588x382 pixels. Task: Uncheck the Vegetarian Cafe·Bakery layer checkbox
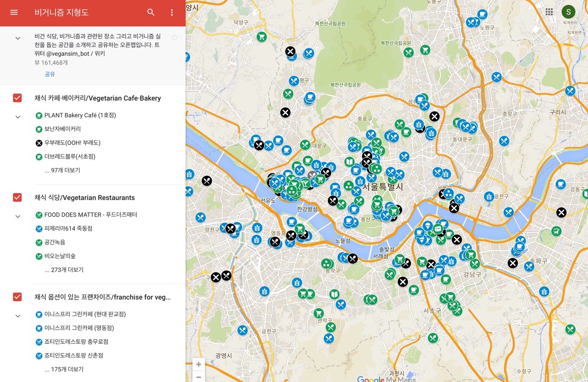(17, 98)
